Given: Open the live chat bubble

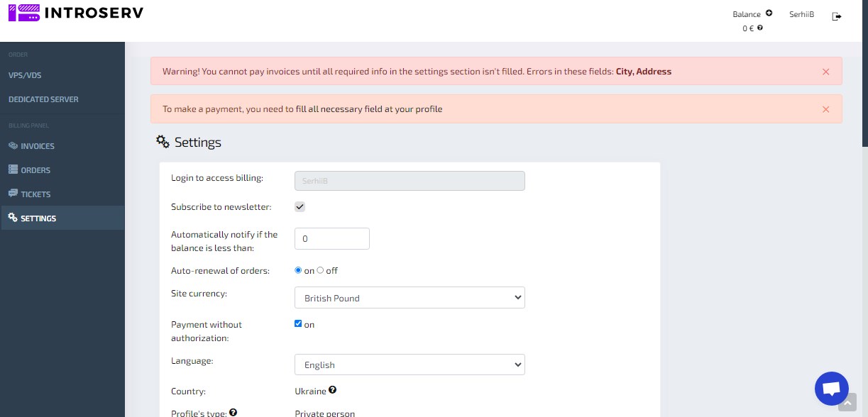Looking at the screenshot, I should [831, 389].
